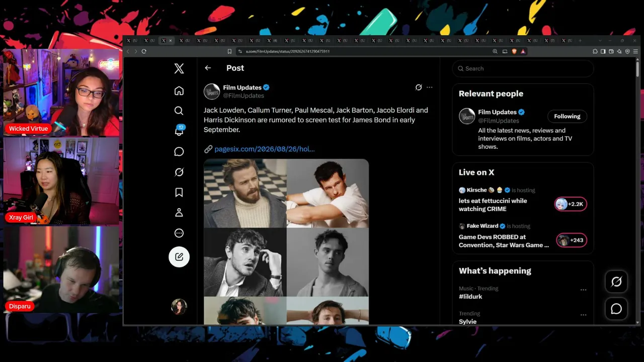Screen dimensions: 644x362
Task: Open the Film Updates avatar on the post
Action: (x=212, y=92)
